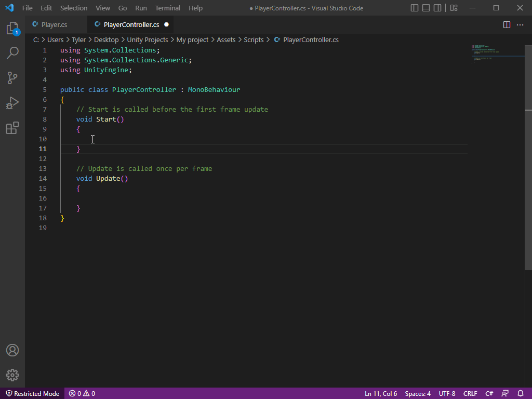Click 'PlayerController' class name in code
Viewport: 532px width, 399px height.
coord(144,89)
